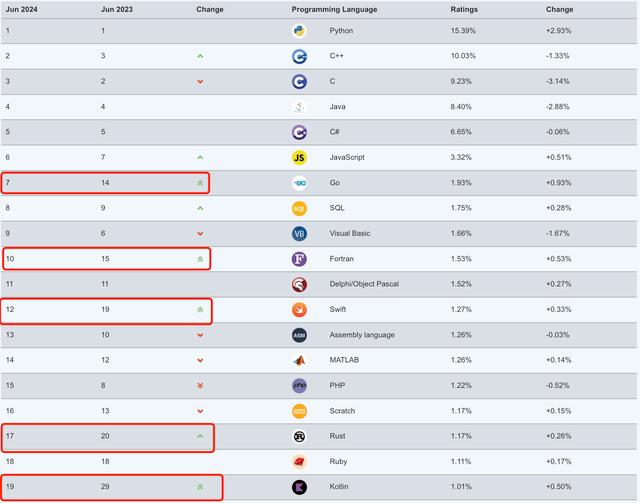This screenshot has width=640, height=503.
Task: Click the Rust gear icon
Action: coord(299,436)
